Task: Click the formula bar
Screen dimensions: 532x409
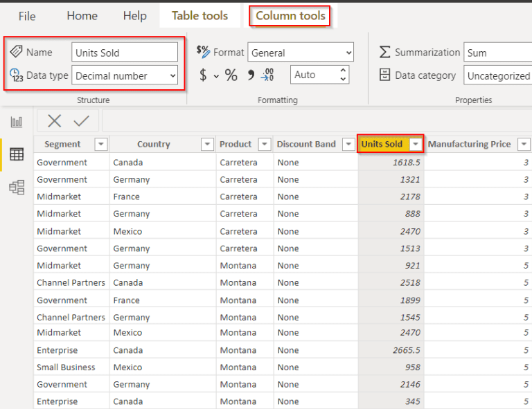Action: tap(317, 120)
